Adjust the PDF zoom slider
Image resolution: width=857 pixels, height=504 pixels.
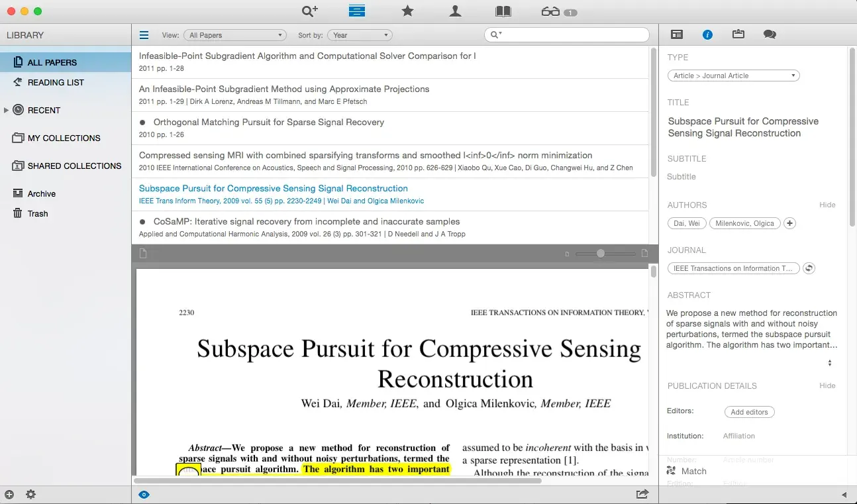(x=601, y=254)
